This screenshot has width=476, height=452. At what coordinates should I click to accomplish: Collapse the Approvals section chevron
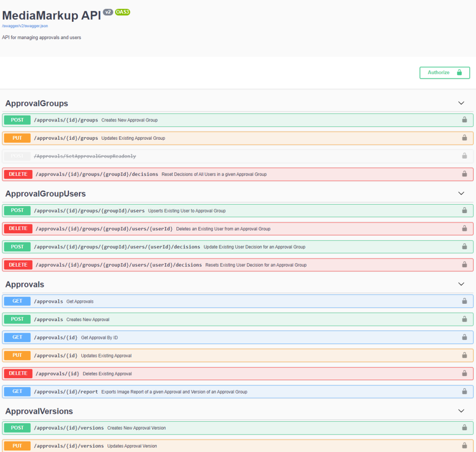(x=461, y=284)
